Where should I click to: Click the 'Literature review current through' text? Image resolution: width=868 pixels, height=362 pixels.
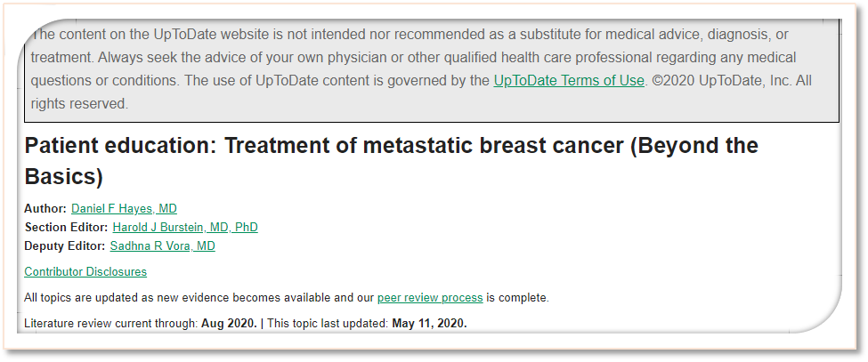pos(111,324)
